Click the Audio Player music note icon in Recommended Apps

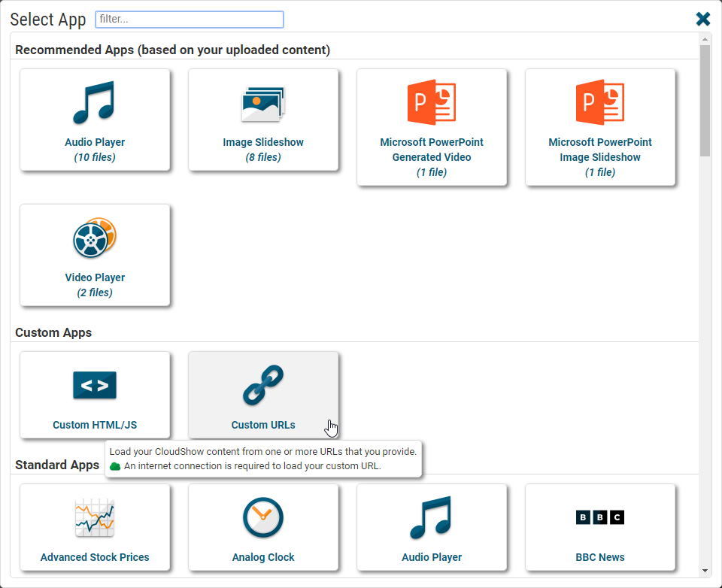pos(94,103)
